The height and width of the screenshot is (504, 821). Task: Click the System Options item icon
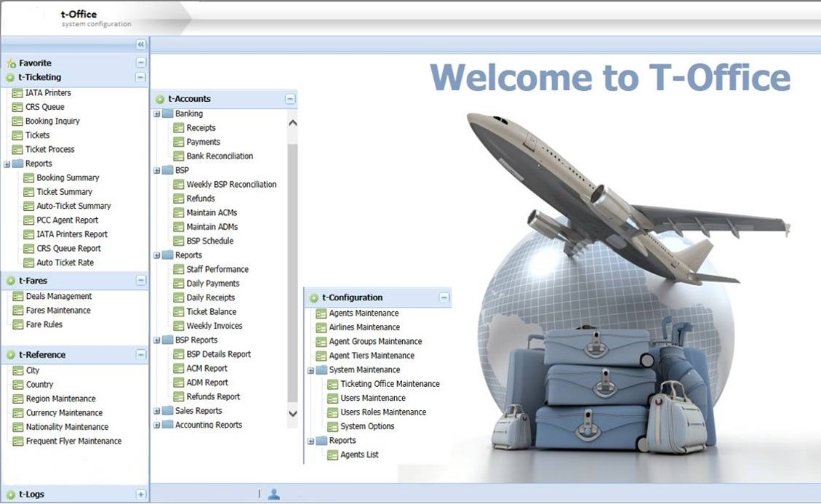pos(332,426)
